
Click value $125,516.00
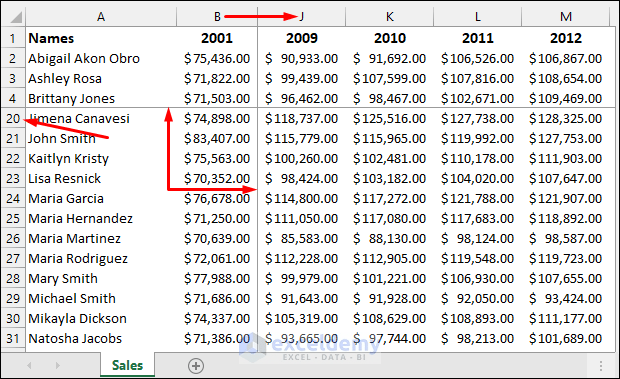tap(389, 118)
